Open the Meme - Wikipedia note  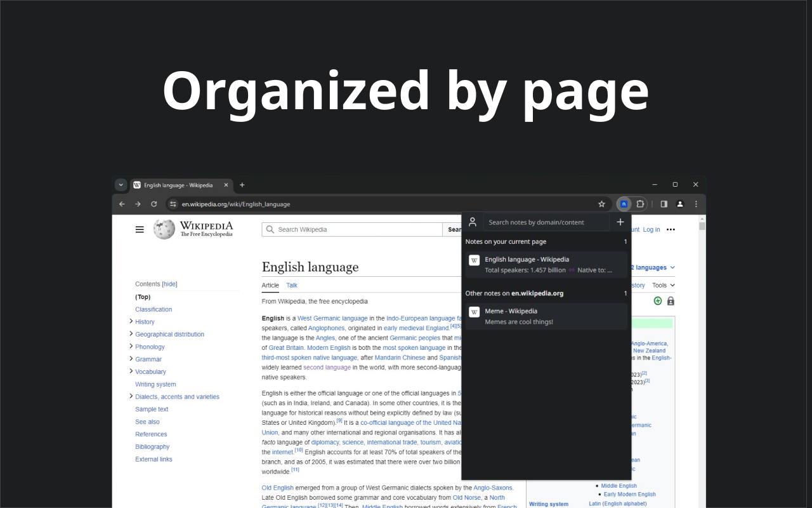click(546, 316)
